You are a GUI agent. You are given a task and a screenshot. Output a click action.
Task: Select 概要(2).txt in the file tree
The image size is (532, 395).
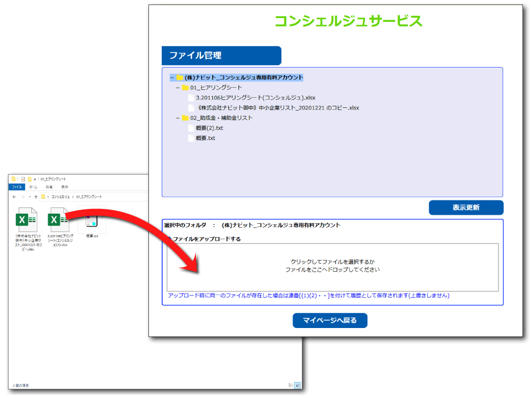pos(209,128)
